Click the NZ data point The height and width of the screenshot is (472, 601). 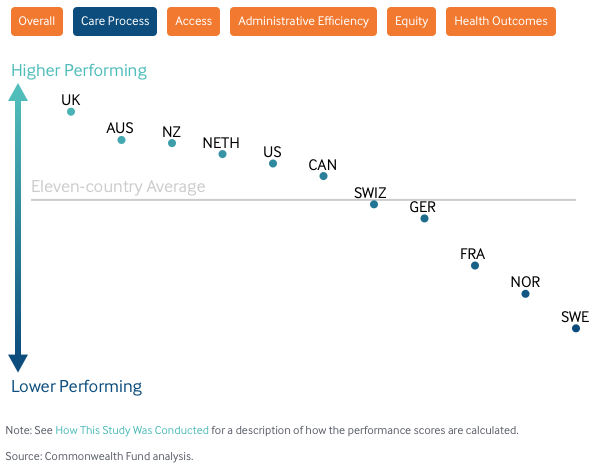tap(172, 143)
